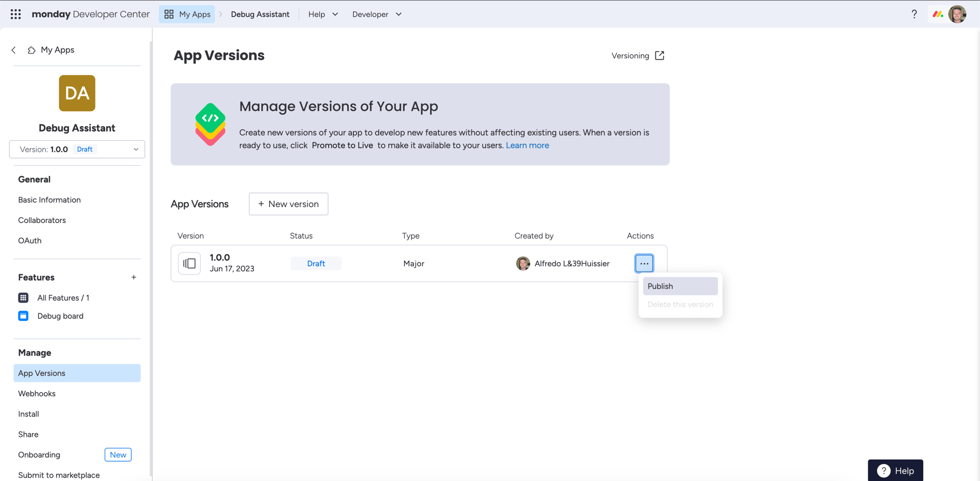
Task: Click the green code stack illustration icon
Action: click(210, 124)
